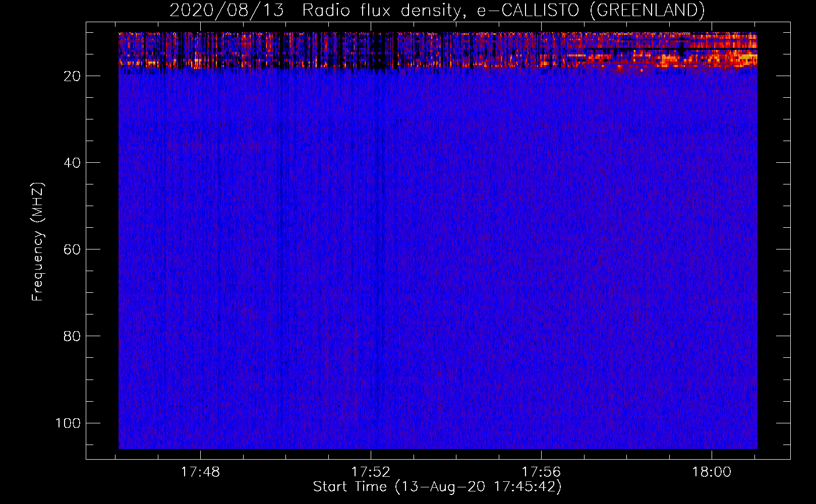816x504 pixels.
Task: Click the 60 MHz frequency tick label
Action: click(x=72, y=249)
